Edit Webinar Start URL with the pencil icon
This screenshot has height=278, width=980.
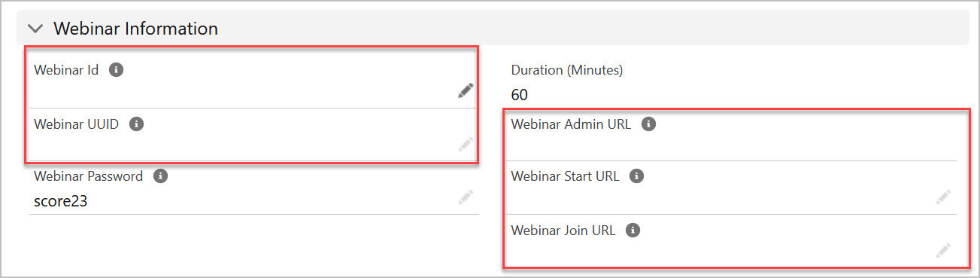[943, 197]
